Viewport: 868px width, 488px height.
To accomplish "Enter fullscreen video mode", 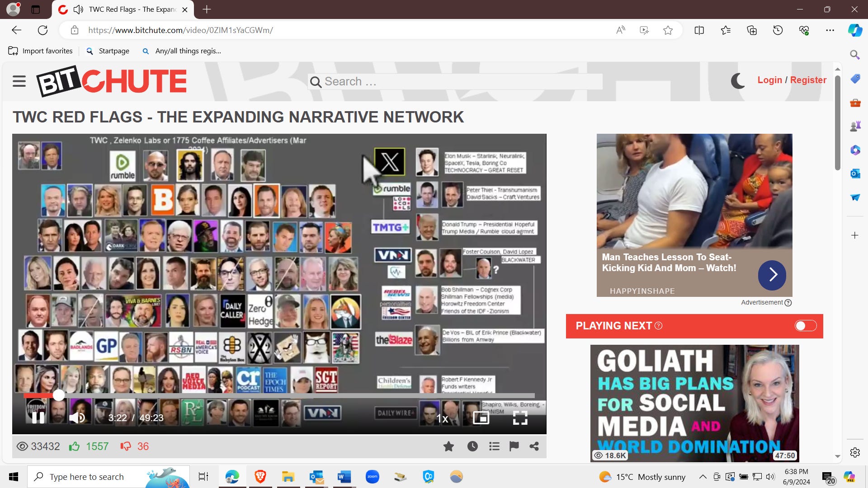I will 520,418.
